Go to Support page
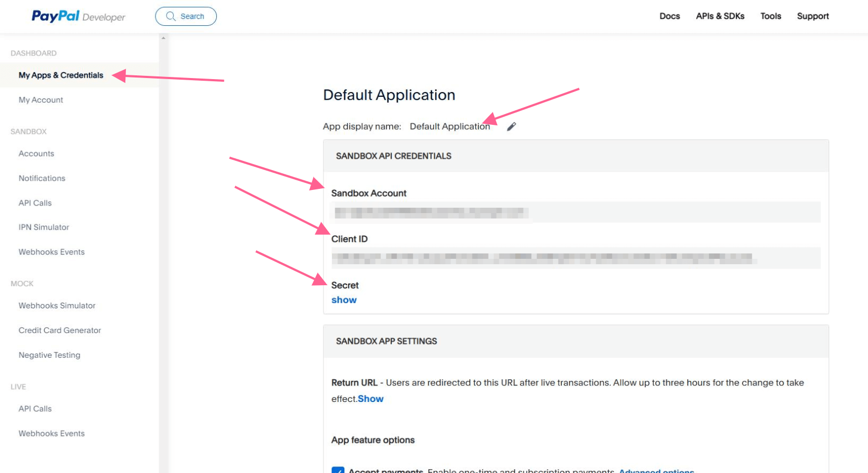The height and width of the screenshot is (473, 868). (x=813, y=16)
